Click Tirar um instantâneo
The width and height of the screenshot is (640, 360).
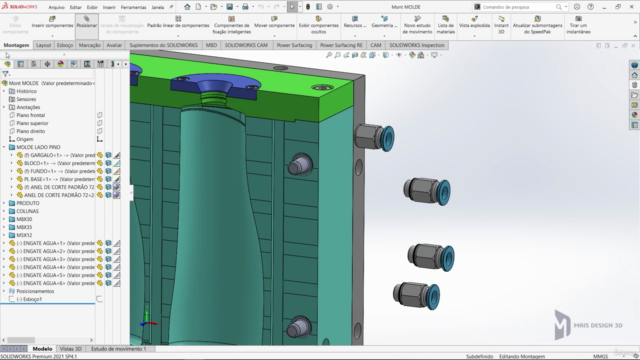[578, 25]
